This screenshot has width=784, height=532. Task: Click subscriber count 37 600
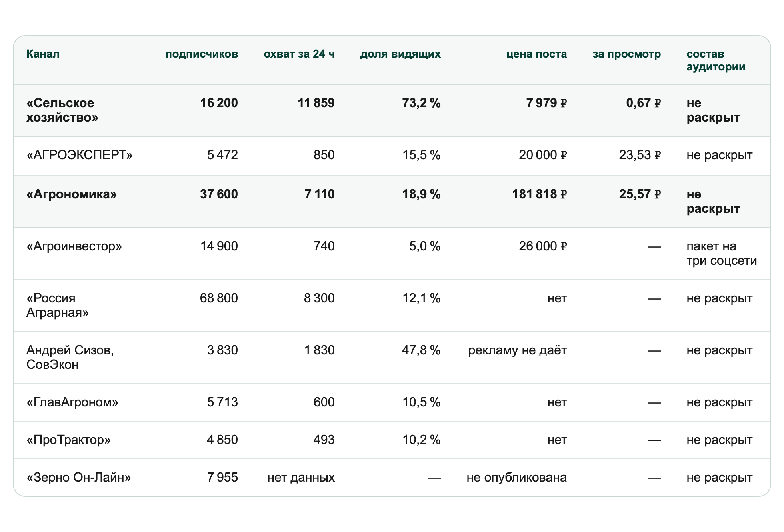(219, 194)
